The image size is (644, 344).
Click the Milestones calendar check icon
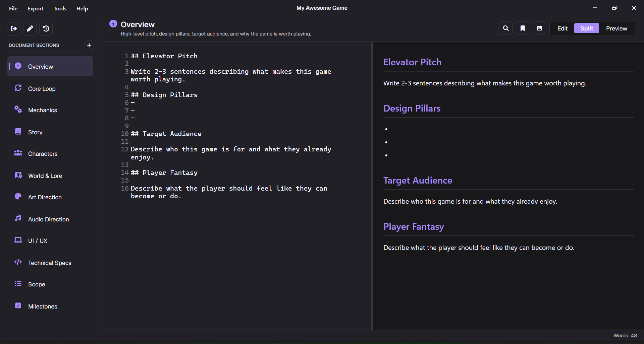(18, 305)
